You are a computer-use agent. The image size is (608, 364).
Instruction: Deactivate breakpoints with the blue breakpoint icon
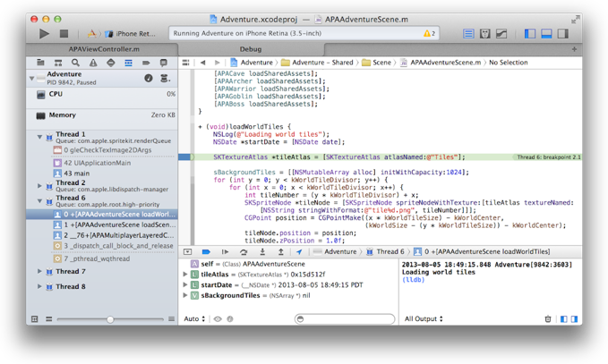pos(206,252)
